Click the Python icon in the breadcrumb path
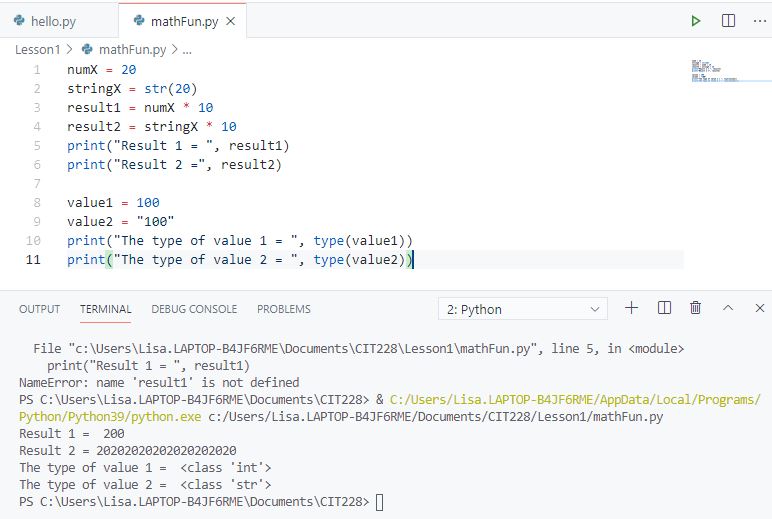 point(87,49)
